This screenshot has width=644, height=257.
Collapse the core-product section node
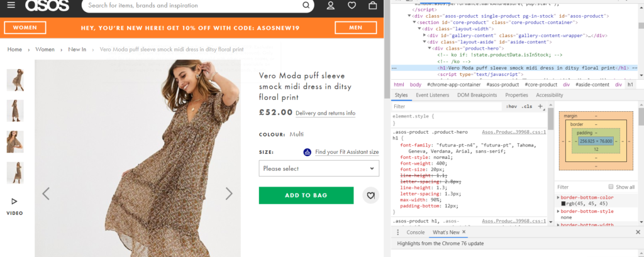414,22
